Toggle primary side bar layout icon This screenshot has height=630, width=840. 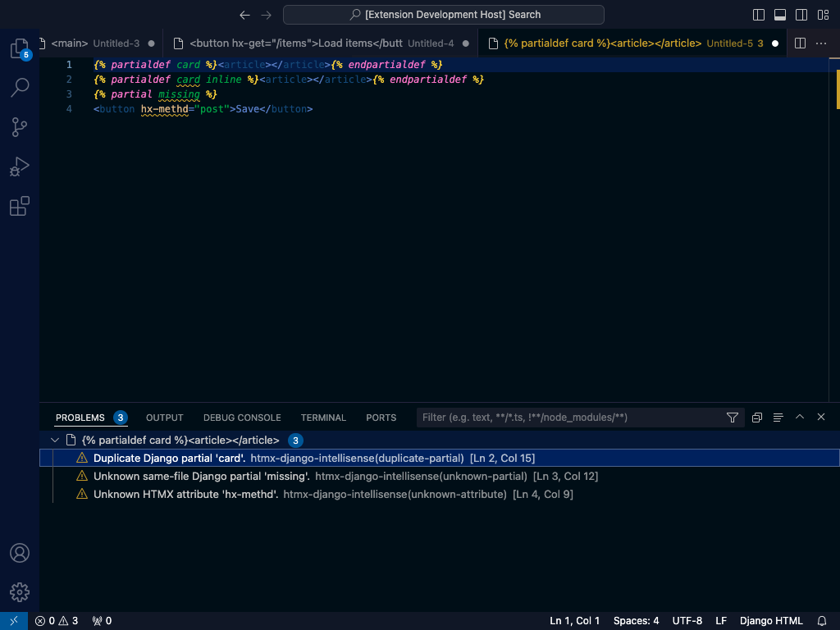759,15
